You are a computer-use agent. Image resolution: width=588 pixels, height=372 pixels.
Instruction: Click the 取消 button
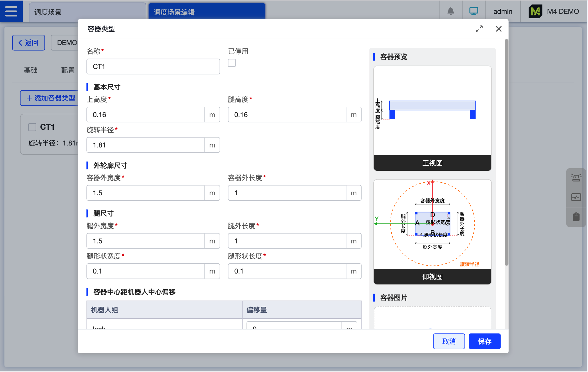[449, 341]
